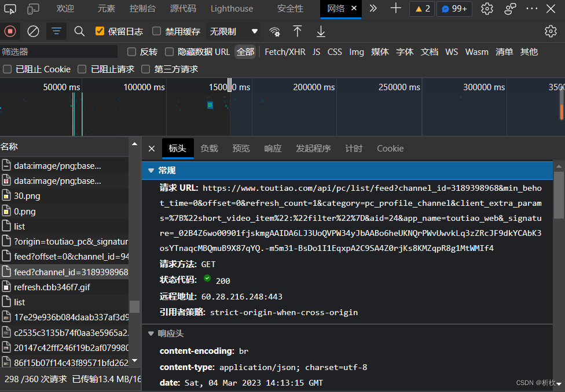Filter requests by 文档

[x=430, y=52]
